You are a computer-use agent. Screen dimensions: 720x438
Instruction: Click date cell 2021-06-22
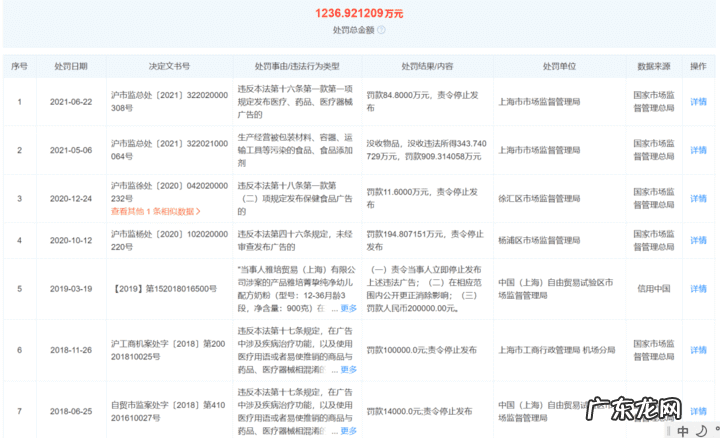(71, 101)
